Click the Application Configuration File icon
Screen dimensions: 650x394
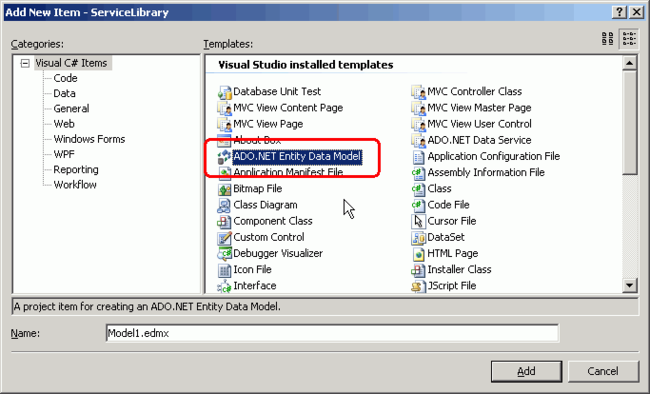click(418, 156)
